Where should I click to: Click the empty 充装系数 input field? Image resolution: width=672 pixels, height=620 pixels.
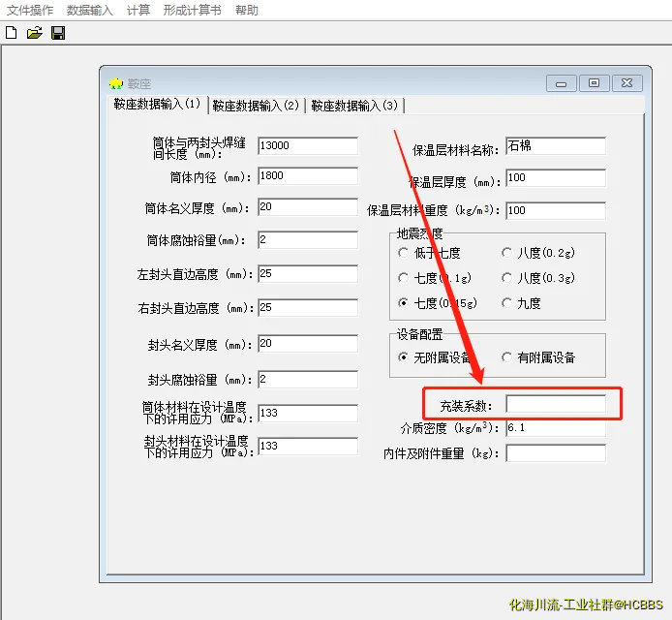[556, 404]
